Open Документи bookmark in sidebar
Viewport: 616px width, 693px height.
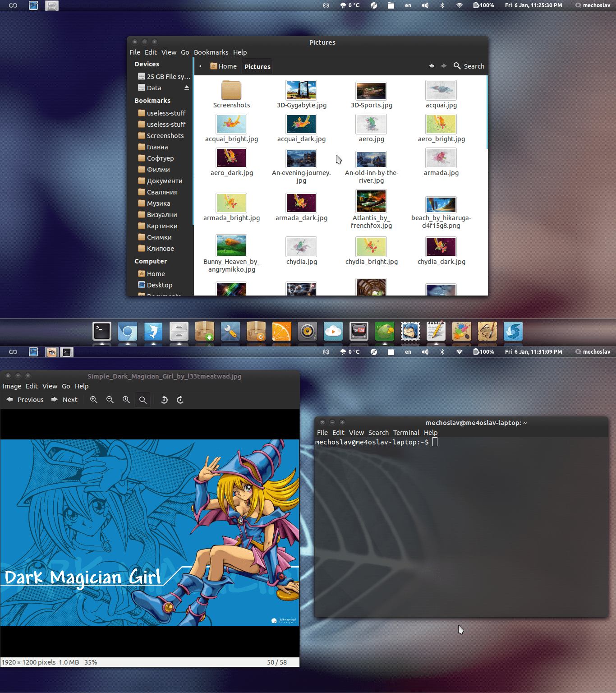(x=160, y=181)
